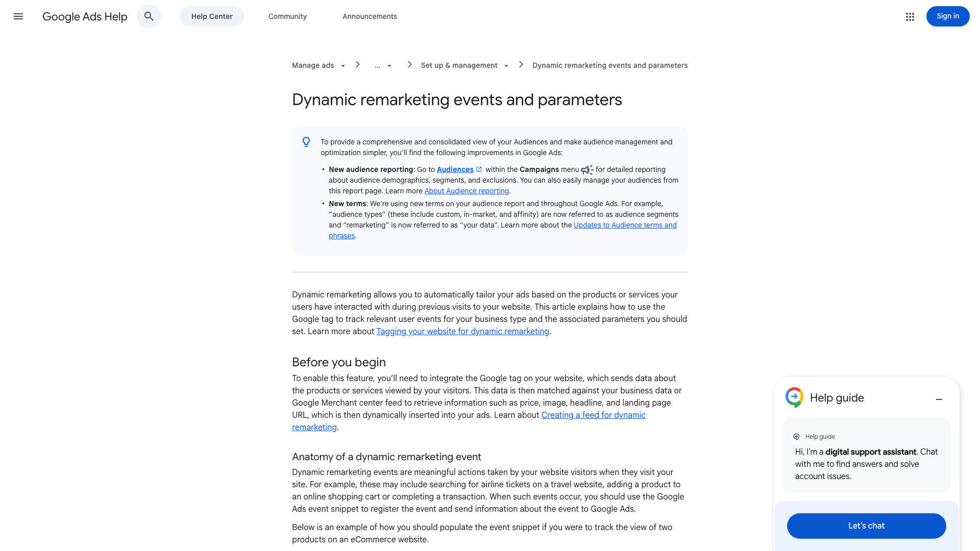Click the external-link icon beside Audiences
Image resolution: width=980 pixels, height=551 pixels.
click(479, 169)
